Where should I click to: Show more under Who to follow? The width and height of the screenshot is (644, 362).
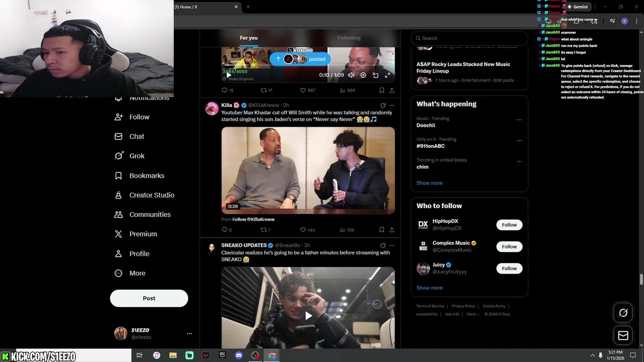tap(430, 288)
